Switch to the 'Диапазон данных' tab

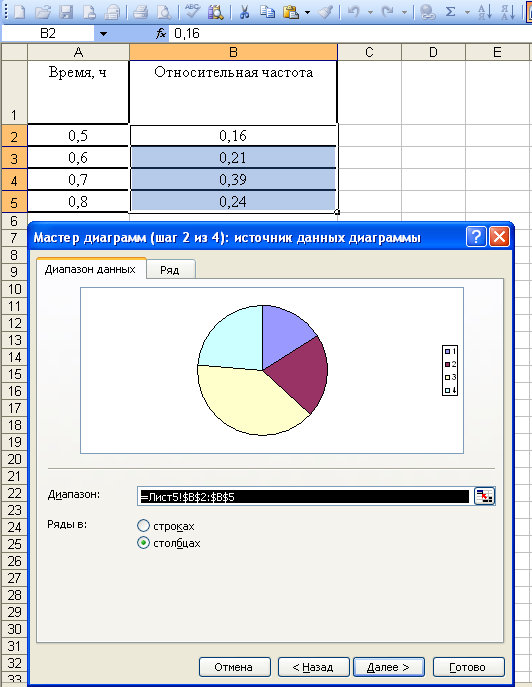tap(90, 269)
